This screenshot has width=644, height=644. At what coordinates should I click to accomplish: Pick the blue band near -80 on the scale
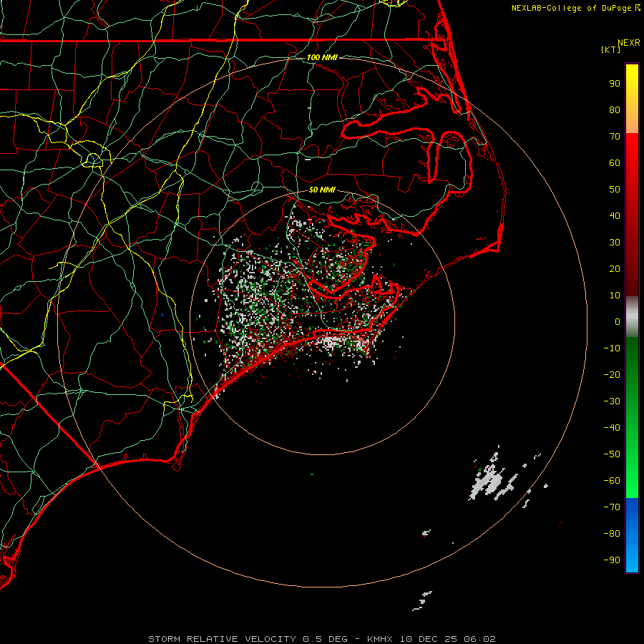click(x=632, y=533)
